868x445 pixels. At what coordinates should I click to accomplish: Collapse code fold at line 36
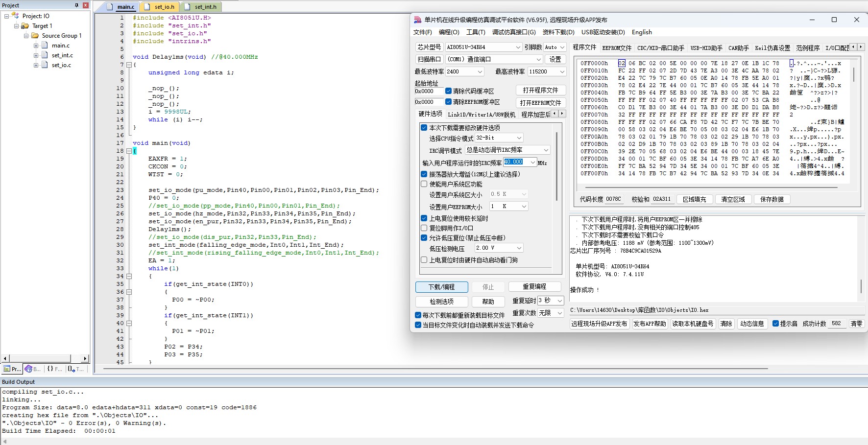point(129,292)
